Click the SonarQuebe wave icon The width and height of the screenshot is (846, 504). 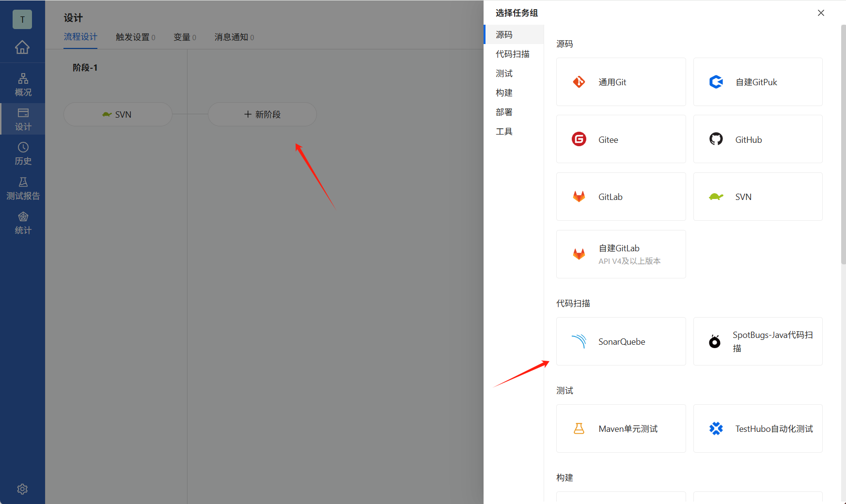579,341
